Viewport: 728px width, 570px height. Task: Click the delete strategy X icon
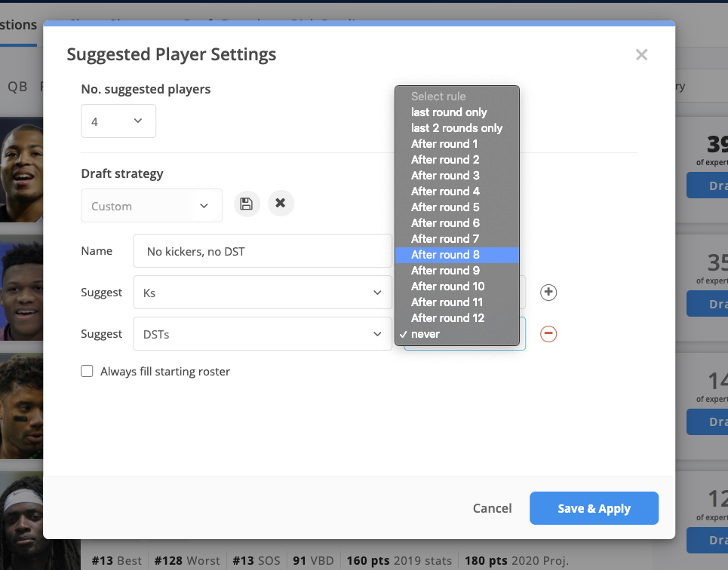pos(281,204)
